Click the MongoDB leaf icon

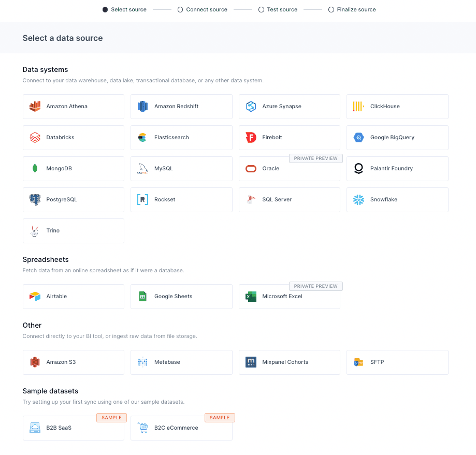pos(35,169)
